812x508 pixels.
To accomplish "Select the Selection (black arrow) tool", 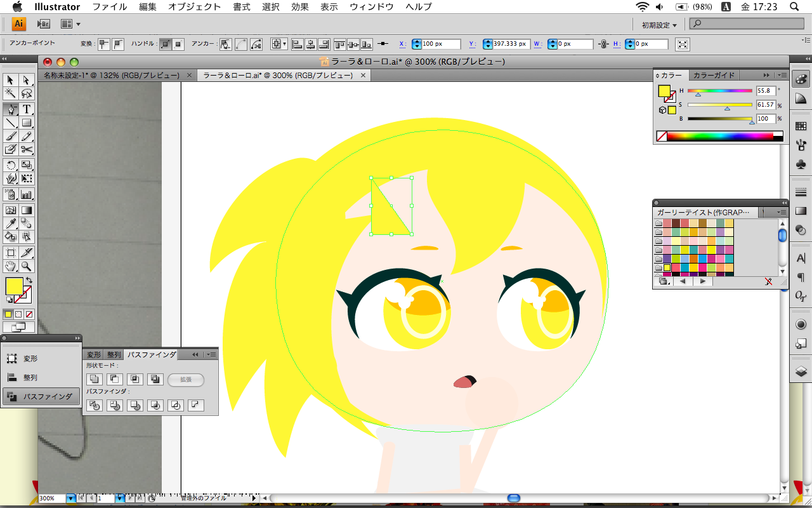I will [x=11, y=80].
